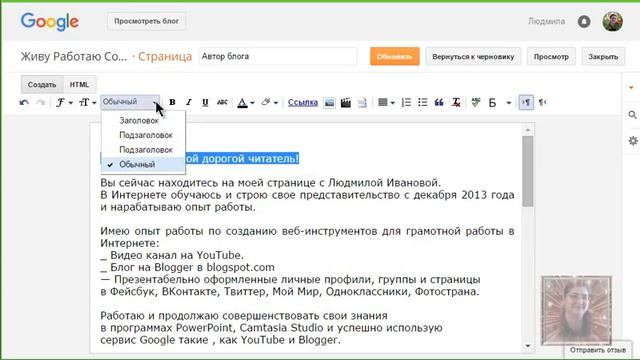This screenshot has height=360, width=640.
Task: Click the orange Обновить button
Action: tap(395, 57)
